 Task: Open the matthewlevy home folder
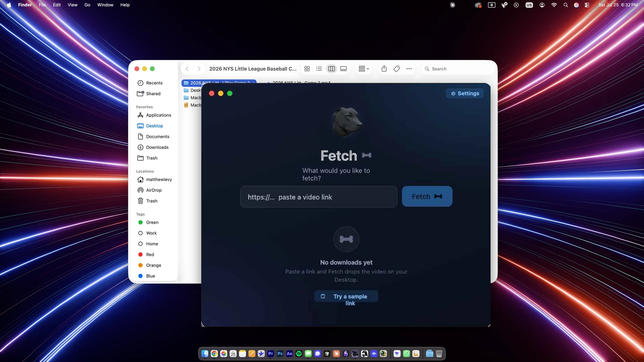(159, 179)
